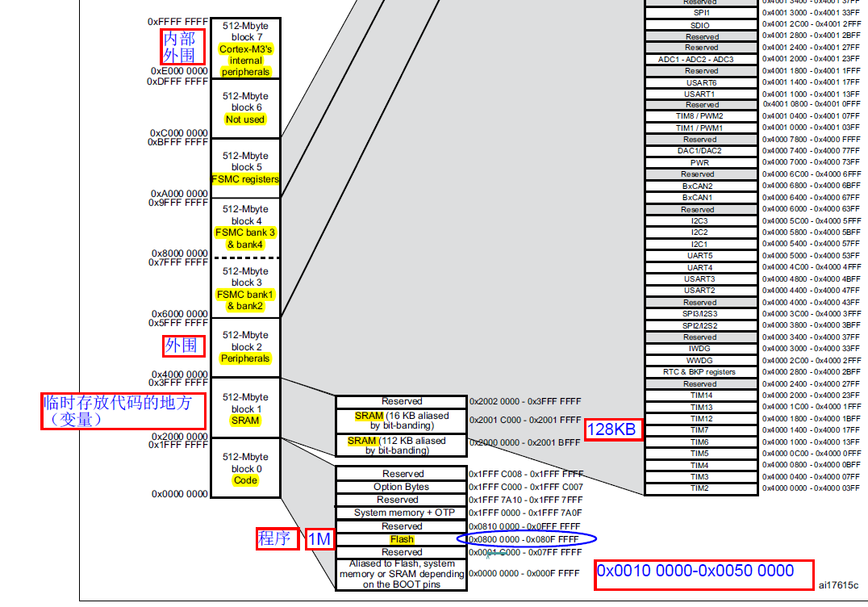Select the USART1 entry

pyautogui.click(x=700, y=94)
